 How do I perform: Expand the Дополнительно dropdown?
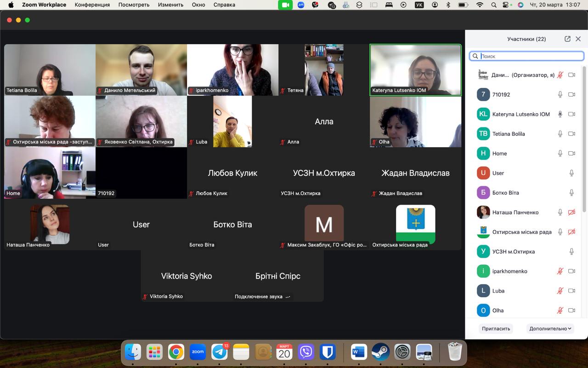click(x=550, y=328)
